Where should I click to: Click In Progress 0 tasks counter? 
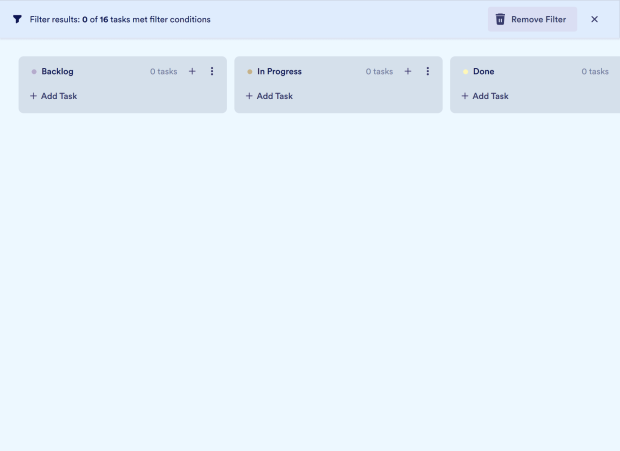click(379, 71)
